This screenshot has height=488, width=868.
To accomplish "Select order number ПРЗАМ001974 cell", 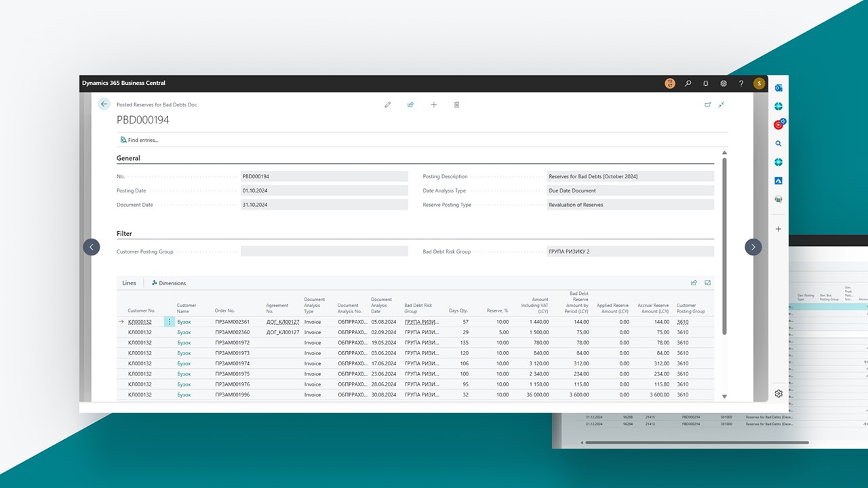I will point(232,363).
